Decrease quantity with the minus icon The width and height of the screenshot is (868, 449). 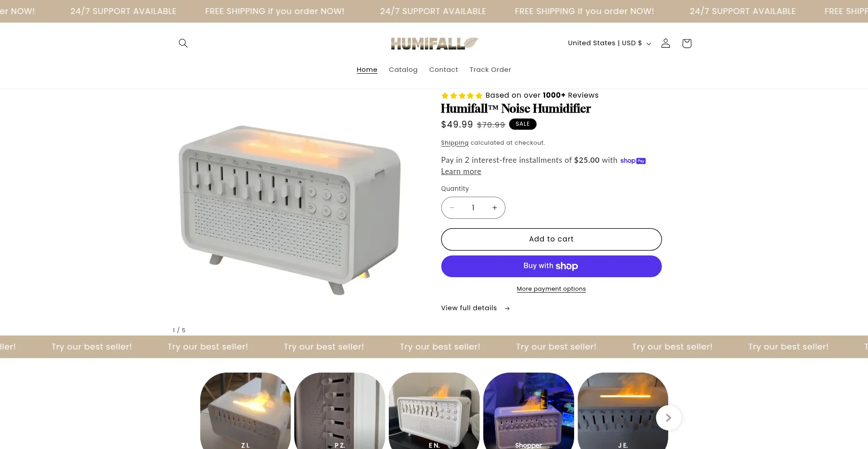tap(452, 208)
